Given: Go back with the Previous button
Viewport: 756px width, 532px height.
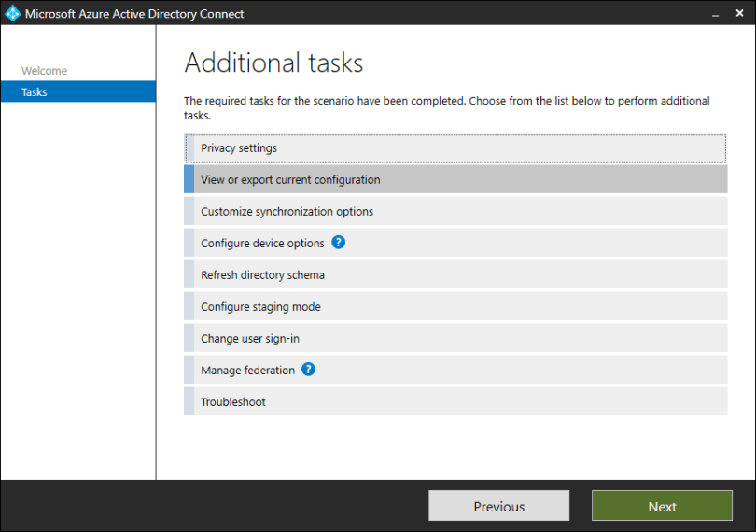Looking at the screenshot, I should tap(498, 506).
